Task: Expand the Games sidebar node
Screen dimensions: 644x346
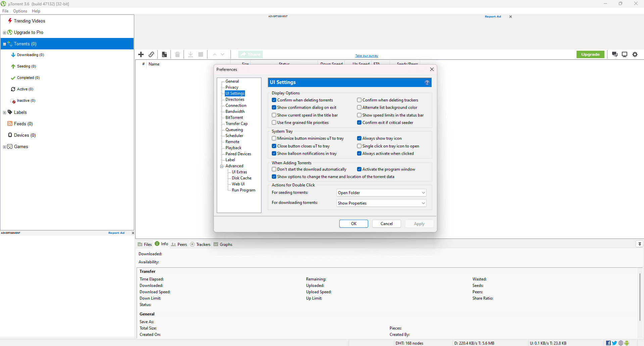Action: [4, 147]
